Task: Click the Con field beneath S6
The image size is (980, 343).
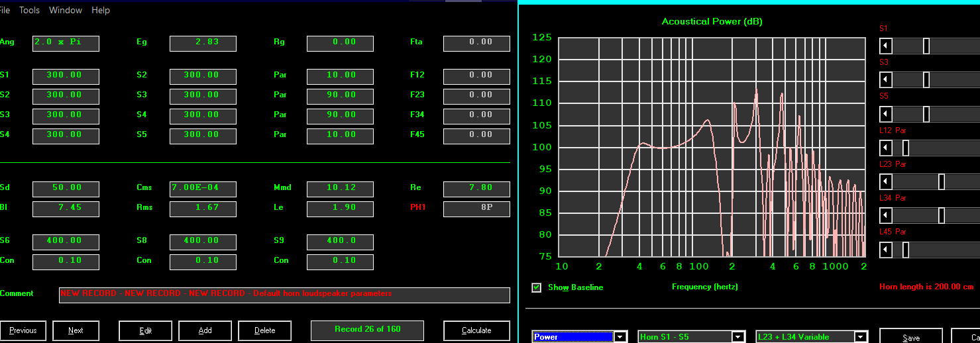Action: point(66,262)
